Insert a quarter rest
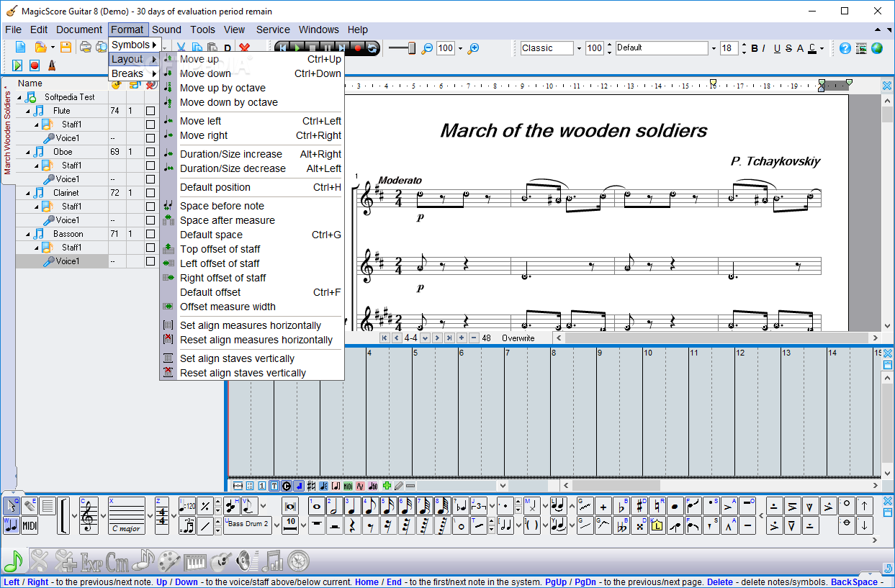This screenshot has width=895, height=588. 353,525
